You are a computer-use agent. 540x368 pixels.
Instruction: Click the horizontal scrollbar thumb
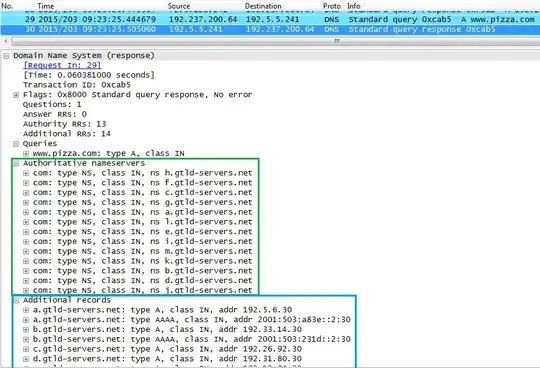[337, 41]
